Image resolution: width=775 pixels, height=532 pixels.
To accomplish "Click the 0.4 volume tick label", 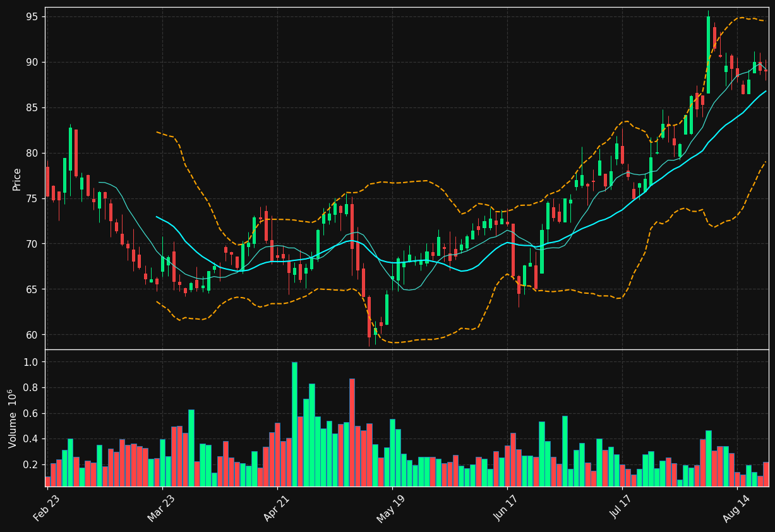I will (31, 439).
